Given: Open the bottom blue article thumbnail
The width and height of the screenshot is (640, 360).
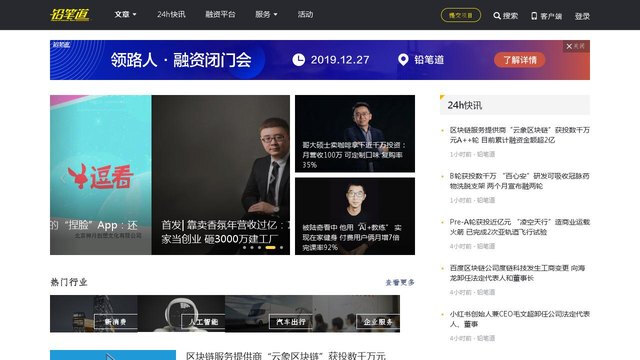Looking at the screenshot, I should 113,355.
